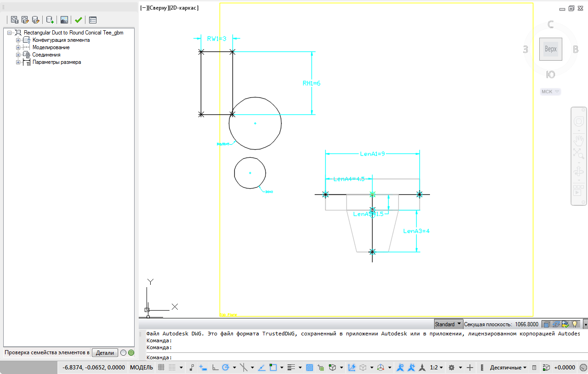Click the plus annotation monitor icon in status bar

pyautogui.click(x=470, y=368)
